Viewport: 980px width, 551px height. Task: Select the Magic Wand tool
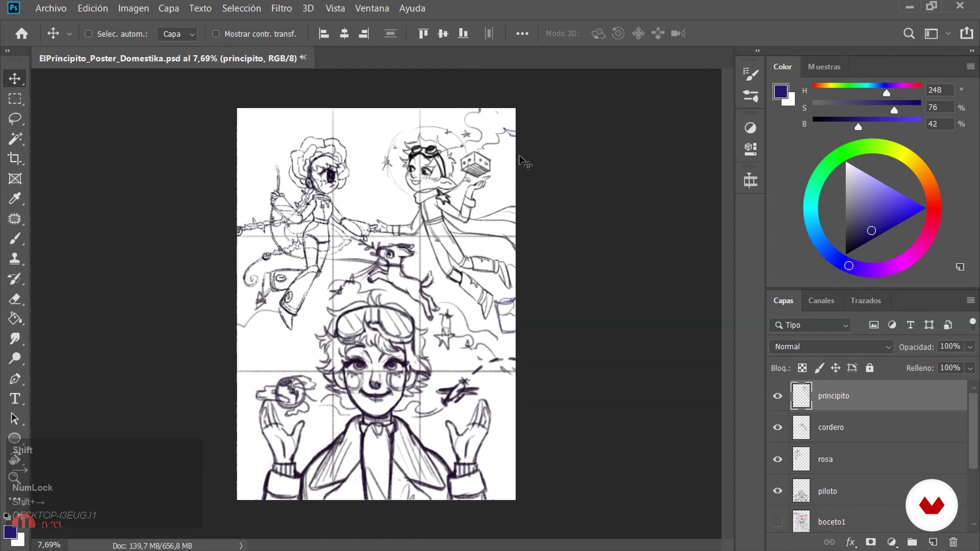coord(15,139)
